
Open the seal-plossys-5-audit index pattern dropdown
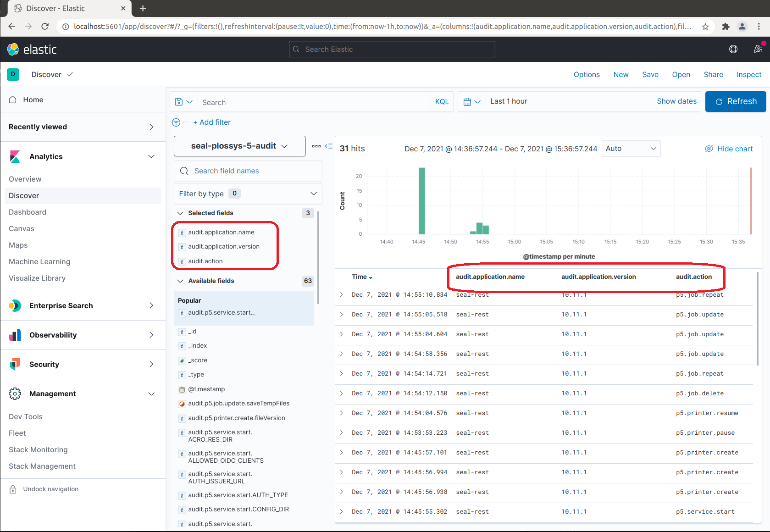point(239,146)
